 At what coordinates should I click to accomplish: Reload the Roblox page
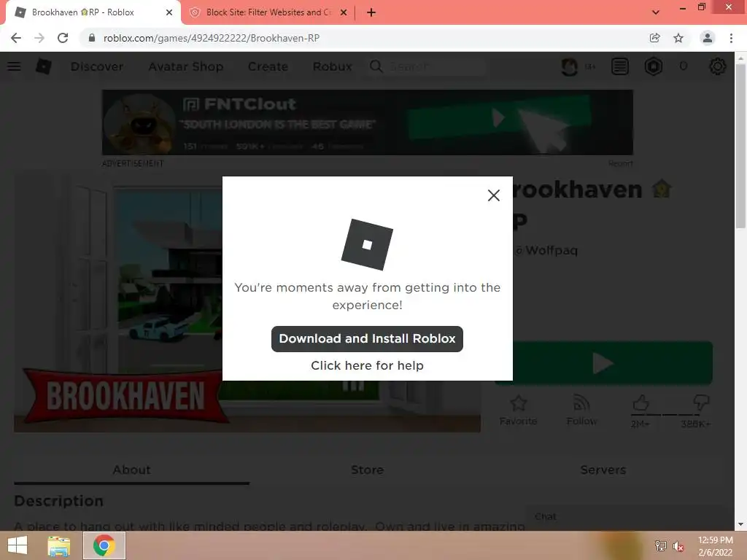(x=63, y=38)
